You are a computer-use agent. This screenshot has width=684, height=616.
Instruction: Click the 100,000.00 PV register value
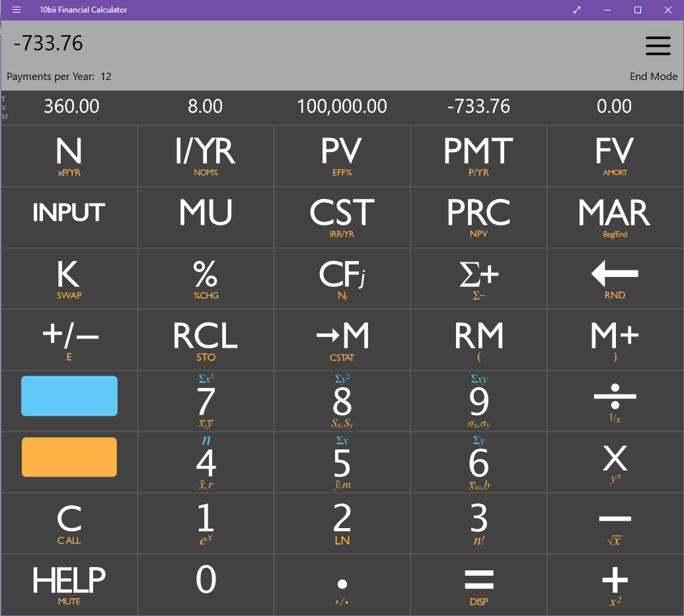click(342, 106)
